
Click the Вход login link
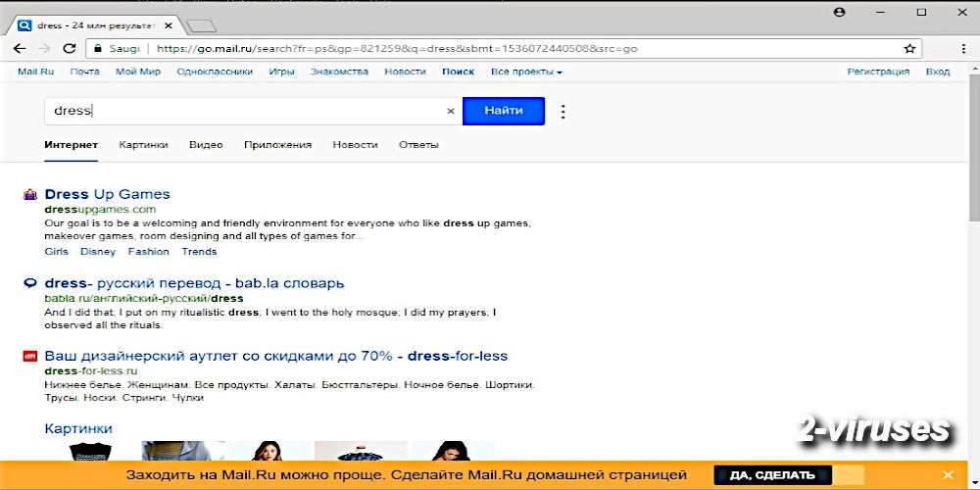(x=938, y=72)
